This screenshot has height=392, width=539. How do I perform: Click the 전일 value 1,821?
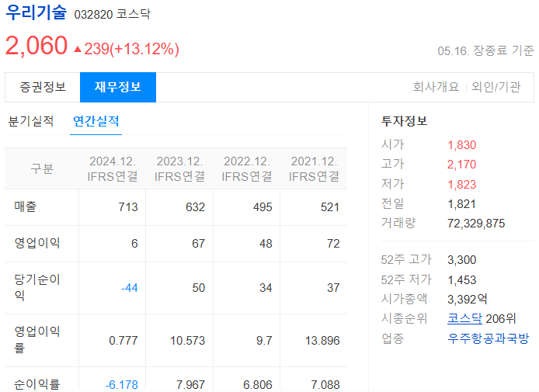point(461,204)
